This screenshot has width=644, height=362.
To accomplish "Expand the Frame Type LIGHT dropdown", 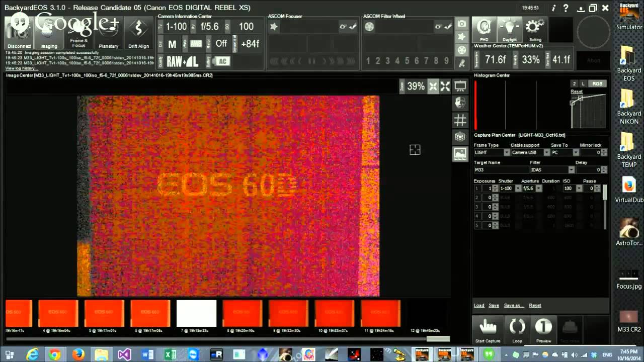I will coord(507,152).
